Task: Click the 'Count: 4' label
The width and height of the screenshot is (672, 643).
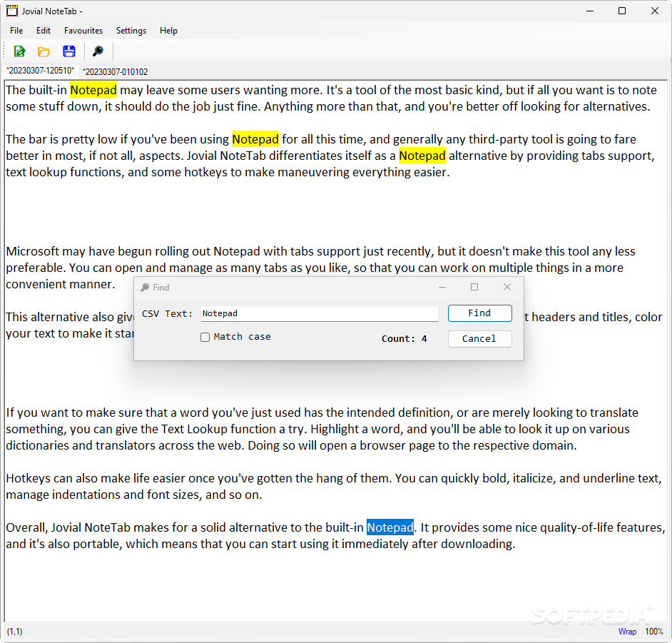Action: [x=404, y=339]
